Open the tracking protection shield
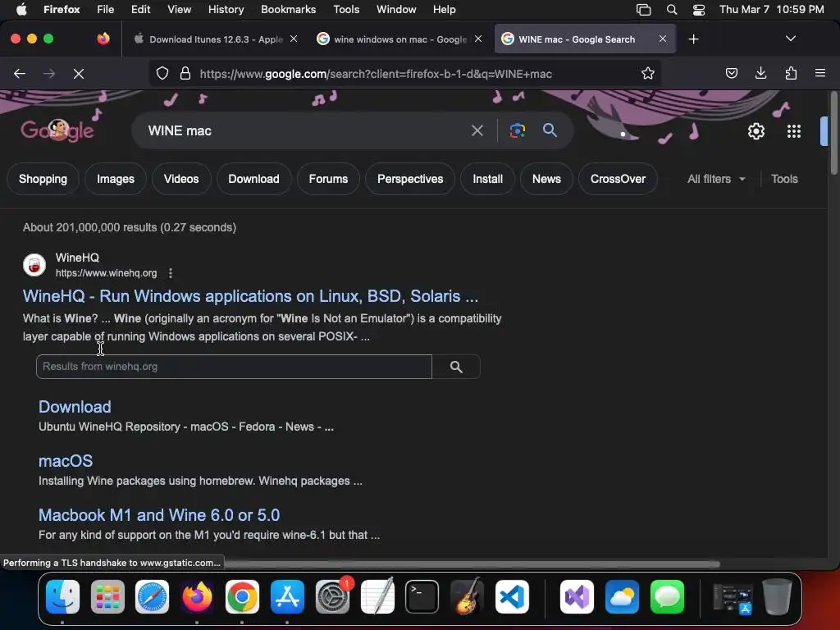The width and height of the screenshot is (840, 630). (162, 73)
